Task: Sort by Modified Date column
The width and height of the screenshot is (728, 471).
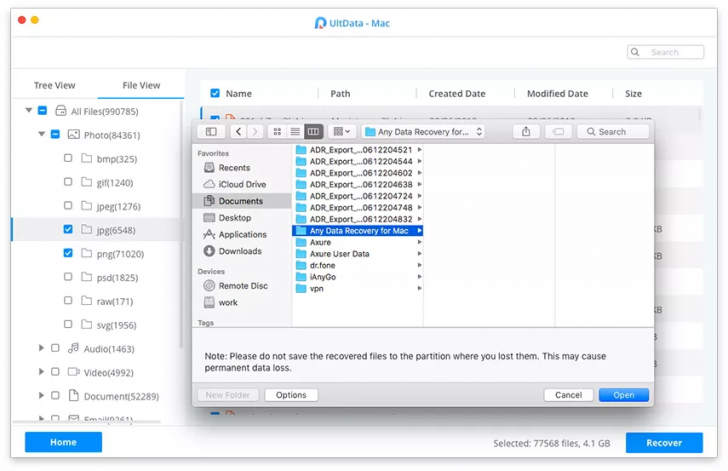Action: (x=557, y=94)
